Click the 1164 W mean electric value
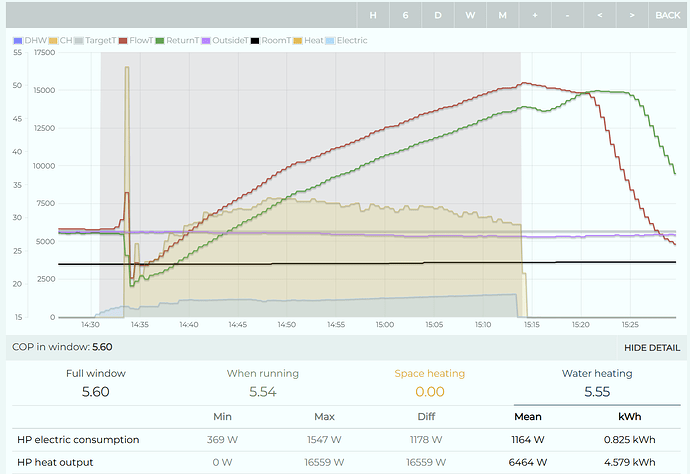 tap(528, 440)
